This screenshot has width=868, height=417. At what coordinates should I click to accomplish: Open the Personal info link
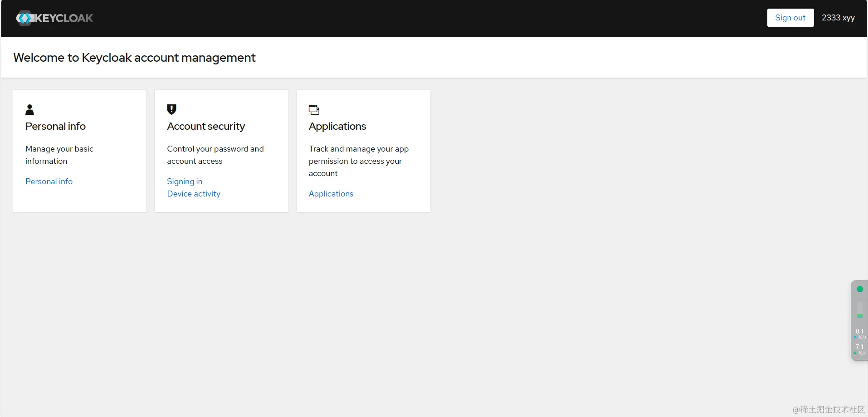tap(49, 182)
